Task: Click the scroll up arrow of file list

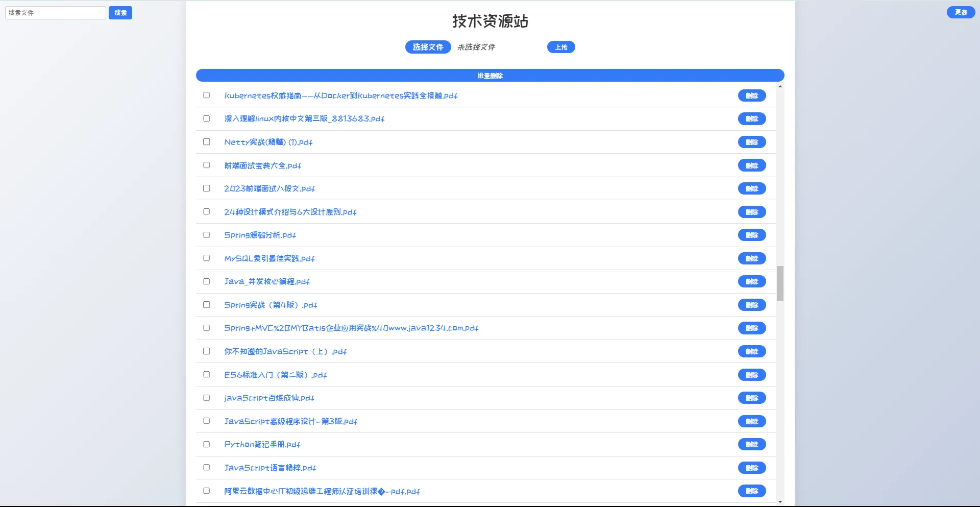Action: click(x=780, y=87)
